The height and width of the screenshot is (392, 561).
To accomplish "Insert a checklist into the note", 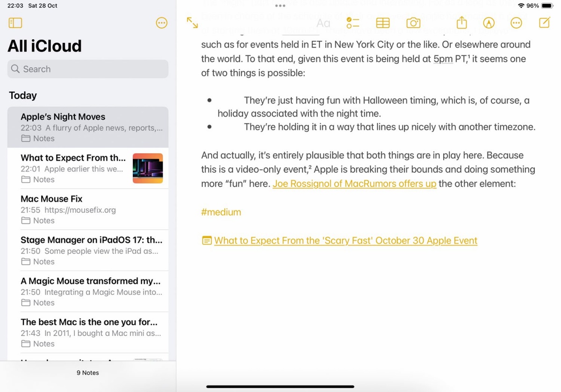I will [x=352, y=23].
